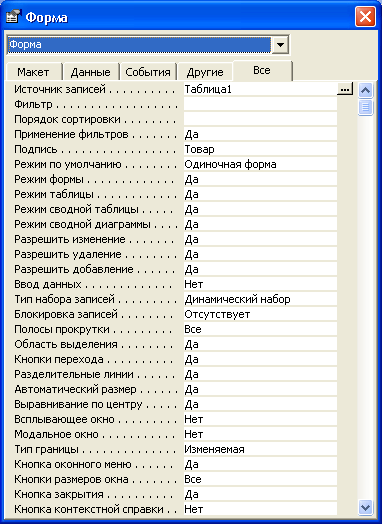The width and height of the screenshot is (382, 524).
Task: Select the Кнопка закрытия value
Action: click(260, 494)
